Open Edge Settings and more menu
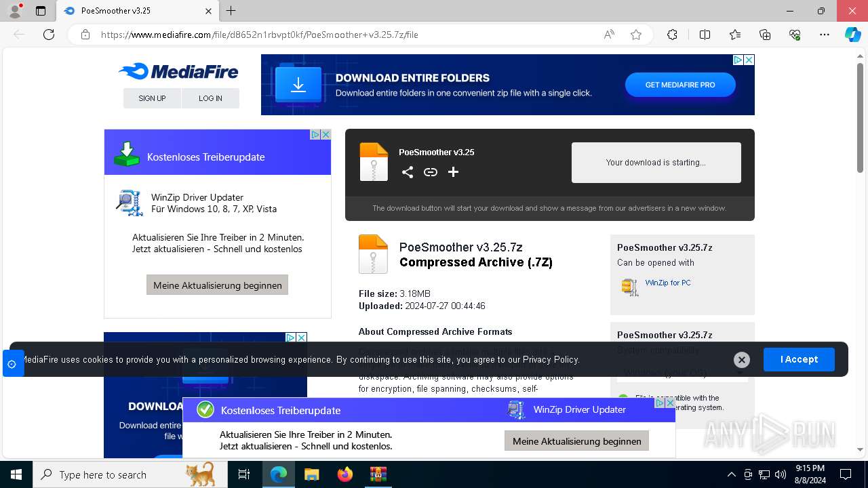 (x=825, y=35)
